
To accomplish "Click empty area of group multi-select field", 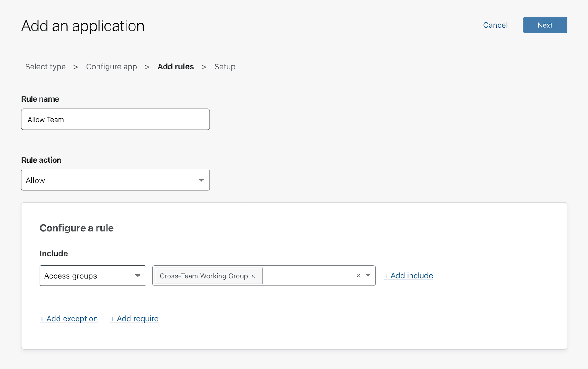I will tap(308, 276).
